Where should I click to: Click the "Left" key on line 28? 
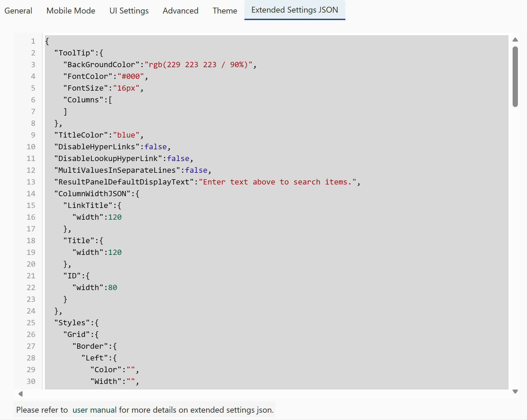click(95, 358)
